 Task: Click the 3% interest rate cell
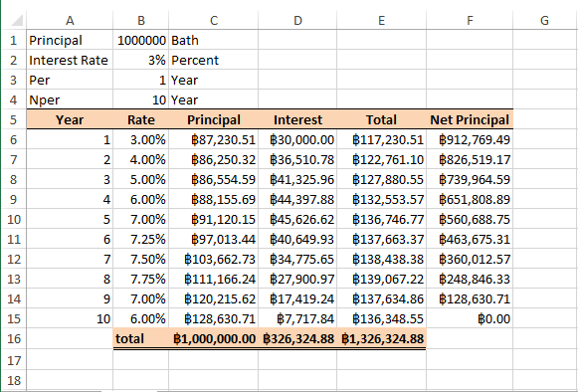coord(141,60)
